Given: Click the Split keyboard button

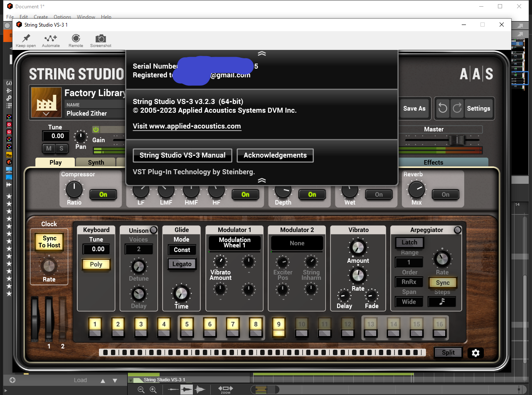Looking at the screenshot, I should 448,353.
